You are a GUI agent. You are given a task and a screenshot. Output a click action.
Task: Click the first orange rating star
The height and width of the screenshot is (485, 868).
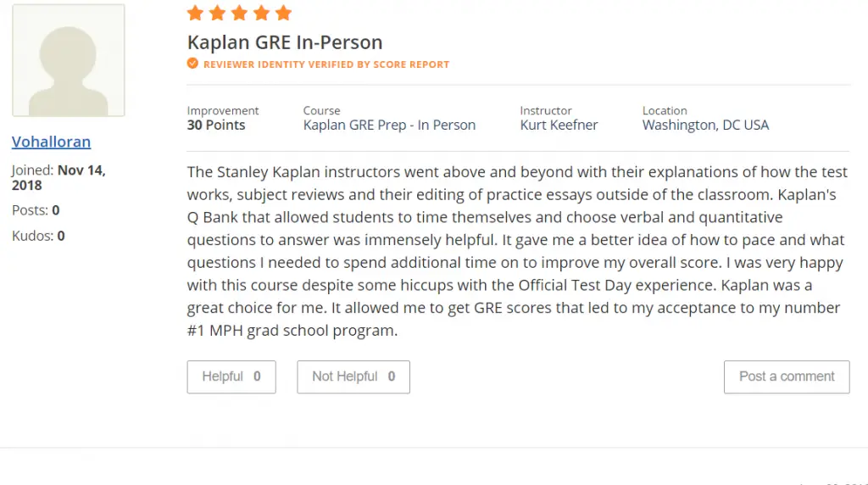196,13
